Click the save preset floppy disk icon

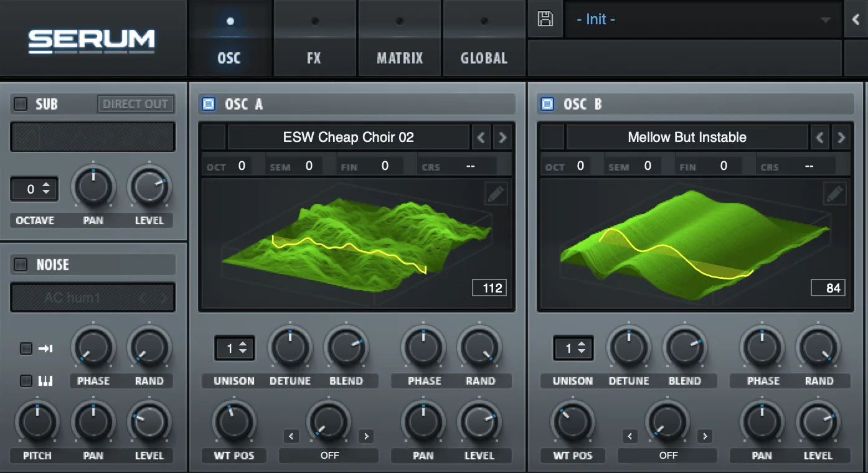tap(545, 19)
